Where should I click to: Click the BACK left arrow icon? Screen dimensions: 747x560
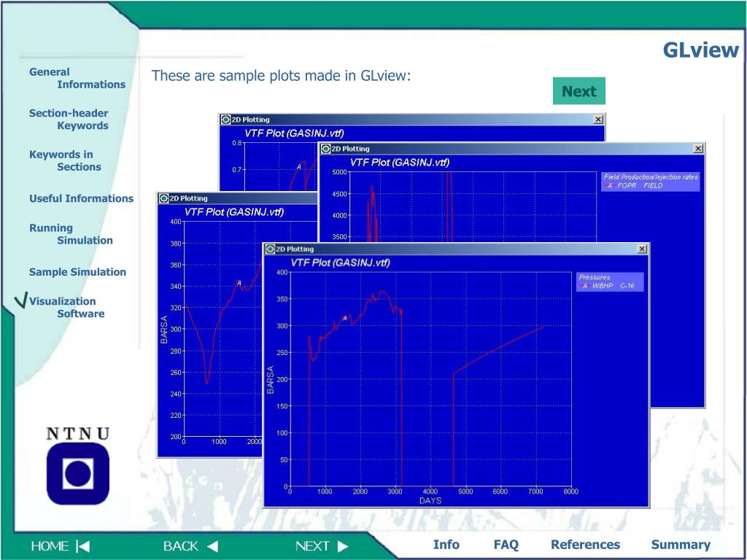[212, 546]
